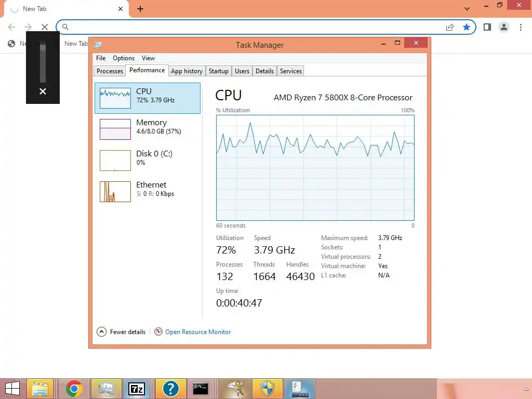Collapse view with Fewer details arrow

click(101, 331)
